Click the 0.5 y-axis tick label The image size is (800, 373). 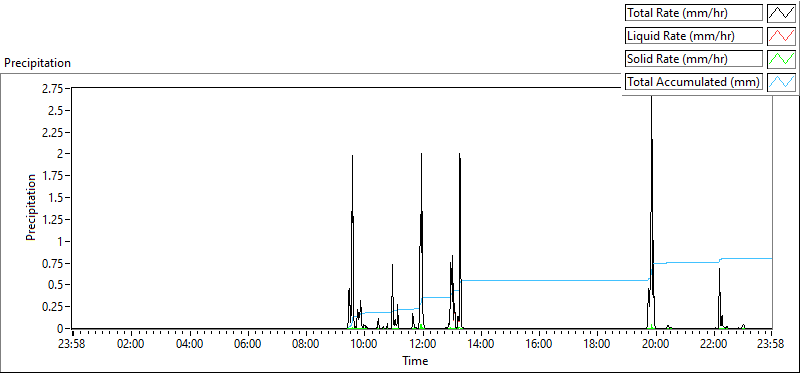(x=56, y=285)
